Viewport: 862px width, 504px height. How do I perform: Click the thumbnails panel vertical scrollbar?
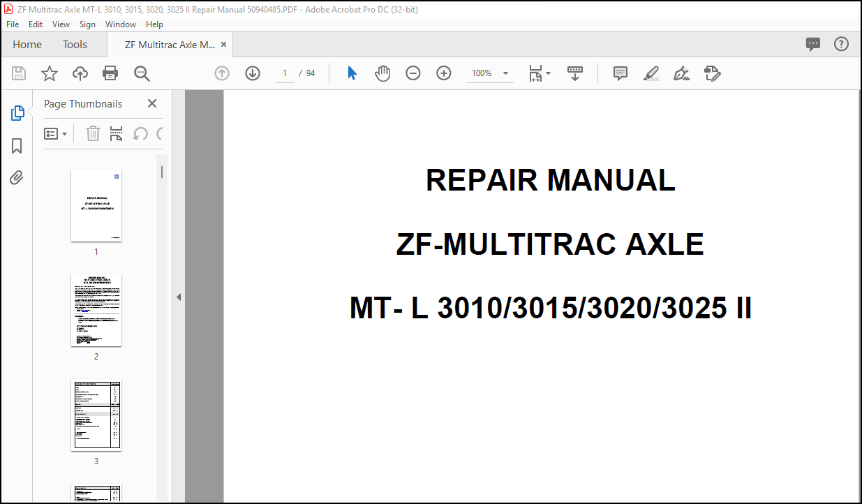click(162, 172)
